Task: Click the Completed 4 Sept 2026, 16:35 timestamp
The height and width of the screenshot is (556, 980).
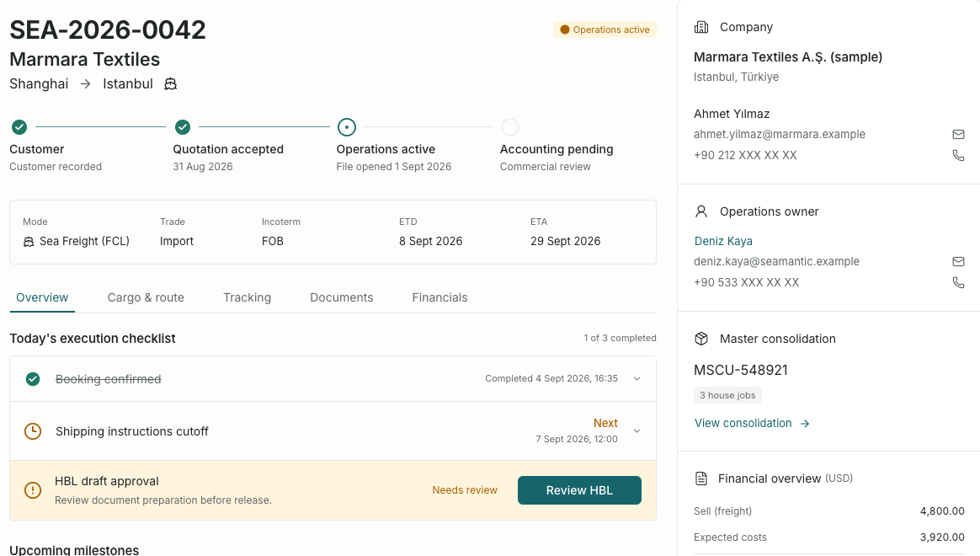Action: 551,378
